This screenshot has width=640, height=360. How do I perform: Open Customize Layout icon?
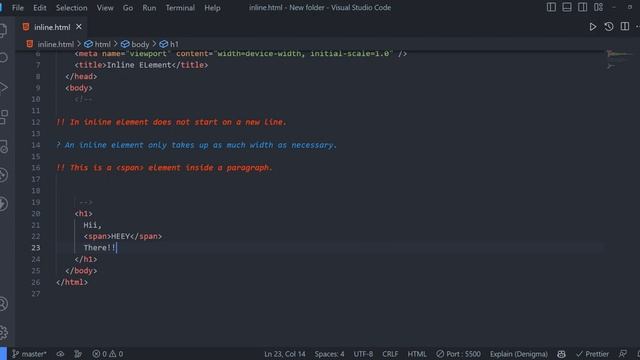pyautogui.click(x=598, y=7)
